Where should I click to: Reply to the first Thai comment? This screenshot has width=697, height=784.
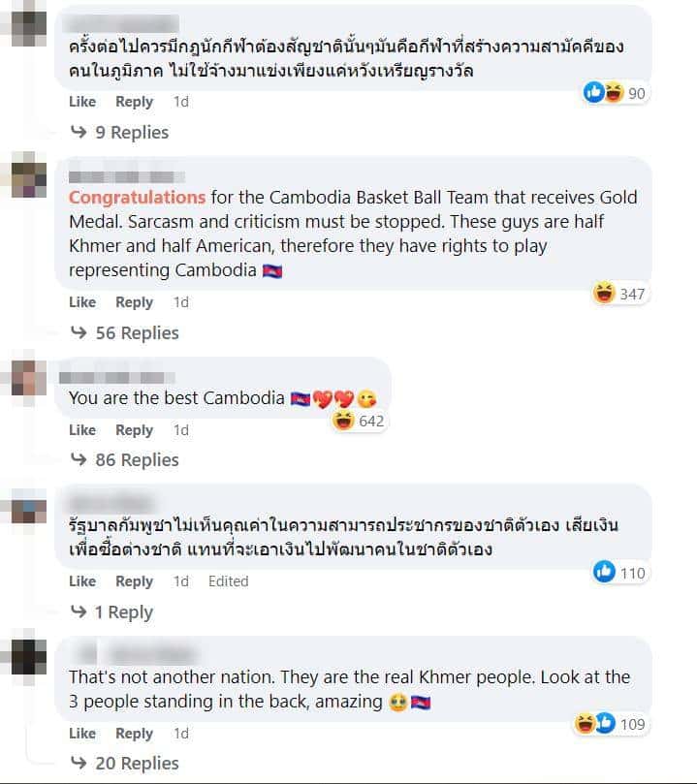tap(134, 102)
